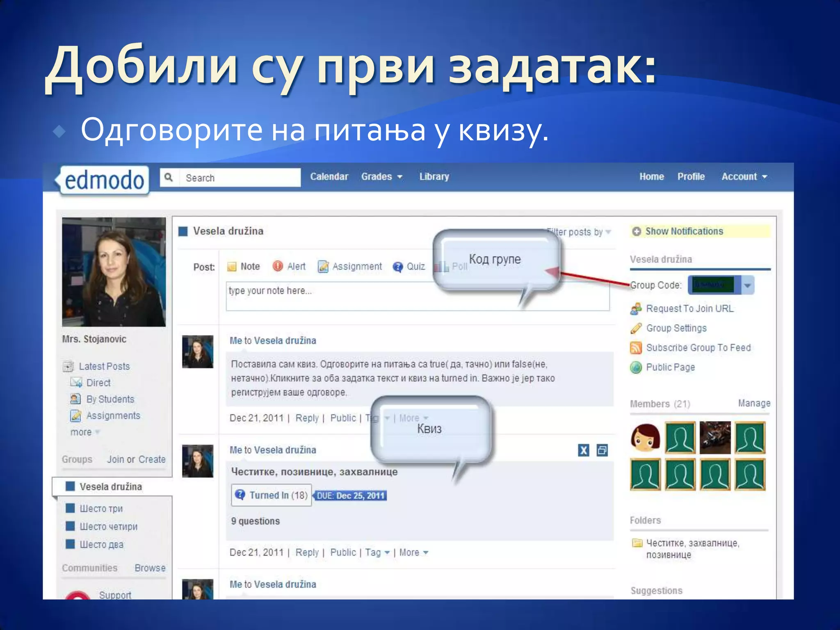Click the Шесто четири group color square

[x=71, y=526]
